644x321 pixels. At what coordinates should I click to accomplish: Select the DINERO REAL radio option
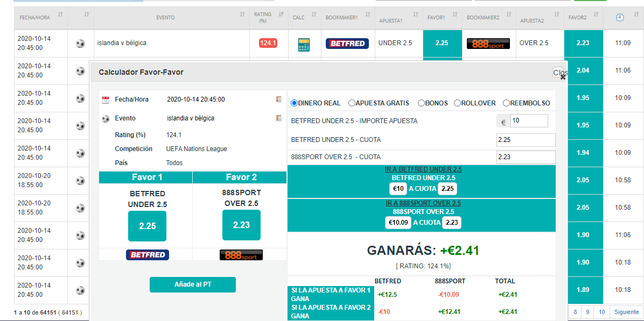tap(294, 103)
